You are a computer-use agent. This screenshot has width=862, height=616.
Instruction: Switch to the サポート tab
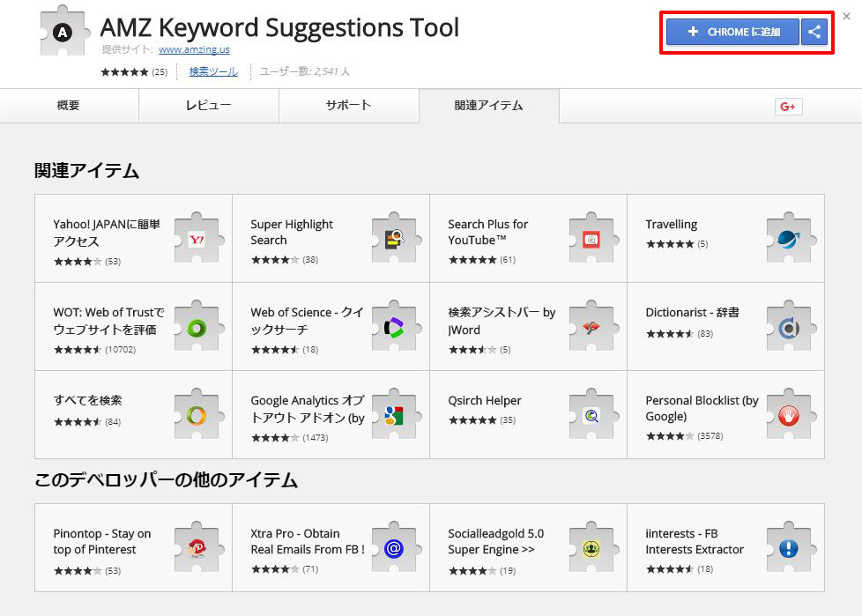(348, 106)
